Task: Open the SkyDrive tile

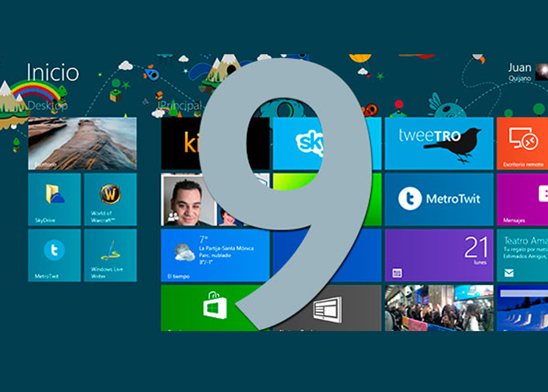Action: (x=54, y=200)
